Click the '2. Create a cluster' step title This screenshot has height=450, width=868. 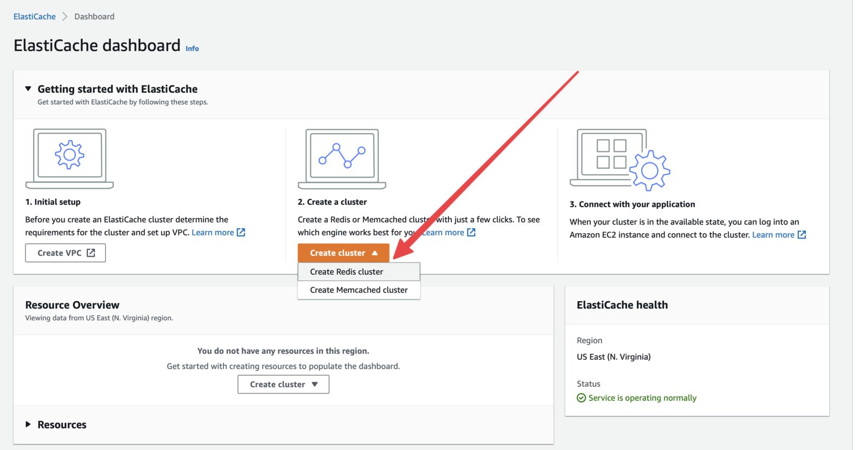(x=332, y=202)
